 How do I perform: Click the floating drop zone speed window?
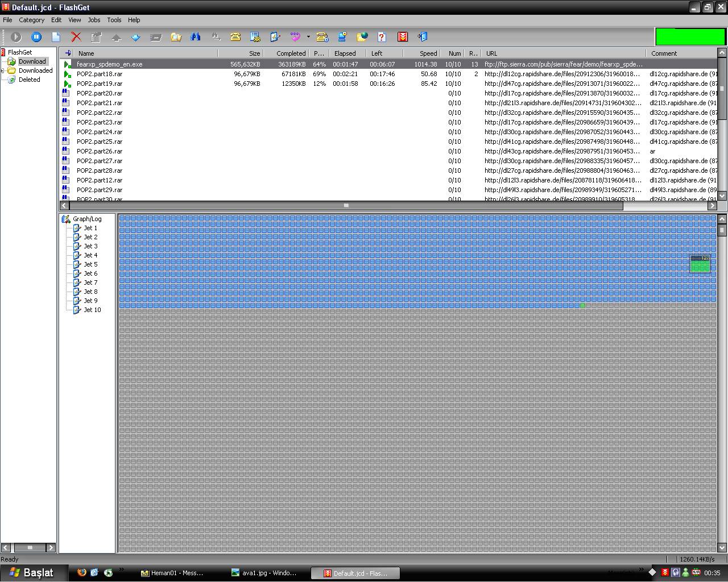point(700,264)
